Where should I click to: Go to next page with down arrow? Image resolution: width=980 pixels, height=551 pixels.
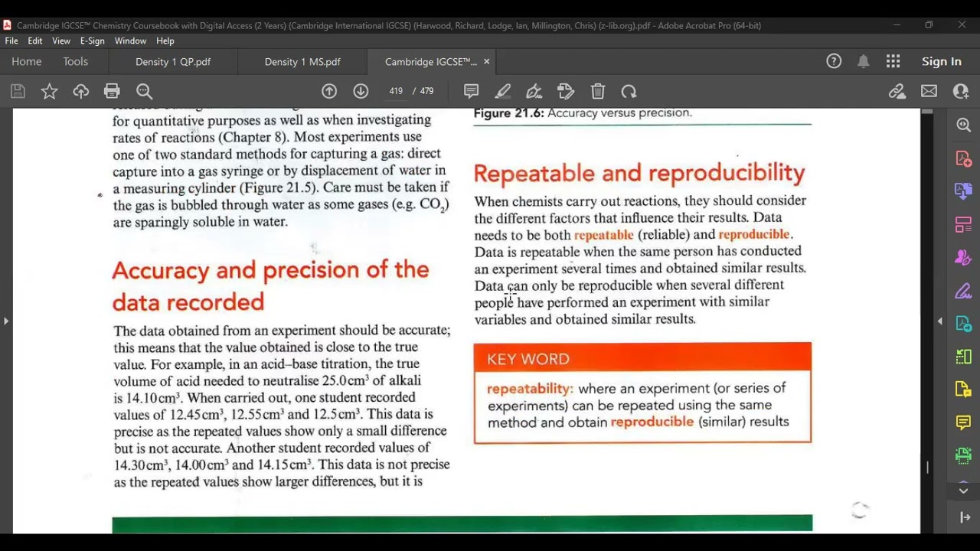point(361,92)
